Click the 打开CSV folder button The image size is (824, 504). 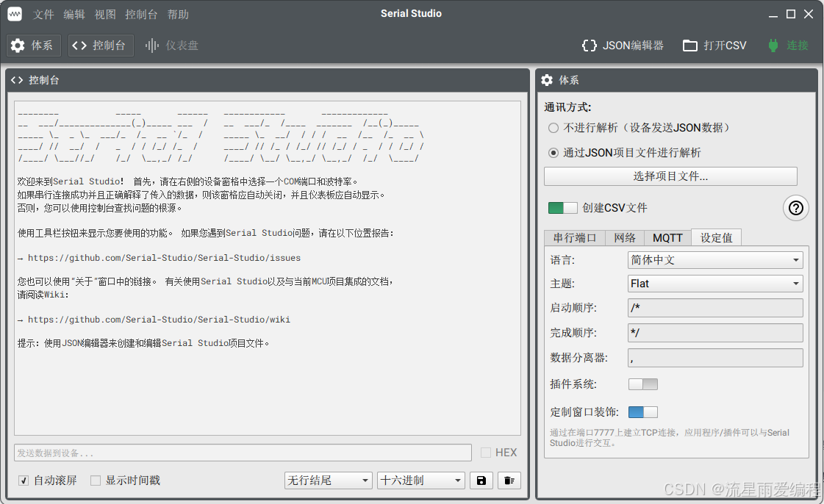(x=714, y=46)
